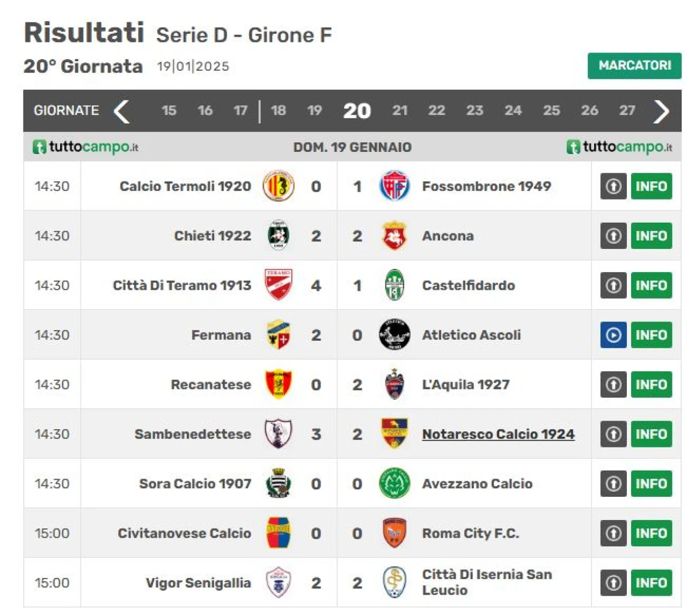This screenshot has height=616, width=687.
Task: Open the Notaresco Calcio 1924 team link
Action: (x=498, y=434)
